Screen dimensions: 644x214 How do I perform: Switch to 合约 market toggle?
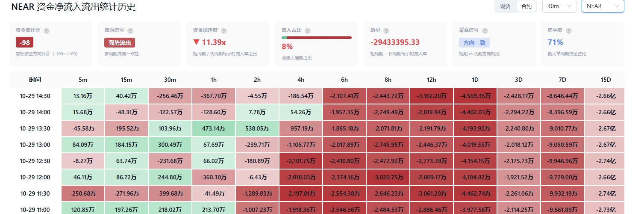(x=526, y=6)
